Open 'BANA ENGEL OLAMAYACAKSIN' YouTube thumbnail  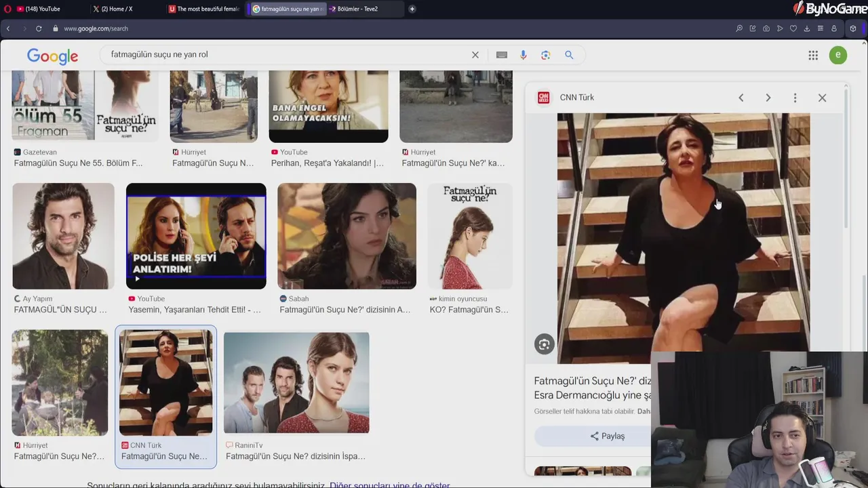coord(328,106)
